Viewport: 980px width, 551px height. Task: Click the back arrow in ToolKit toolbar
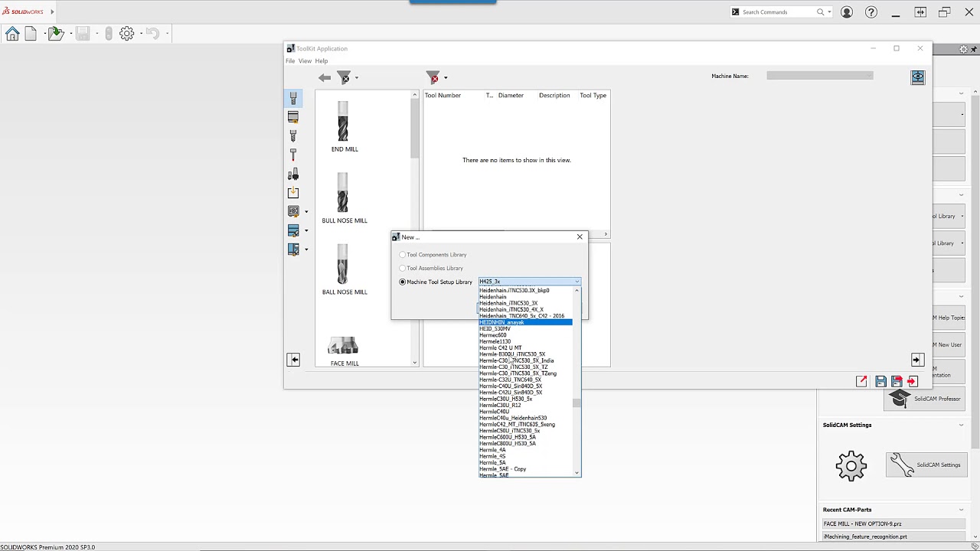pyautogui.click(x=325, y=77)
